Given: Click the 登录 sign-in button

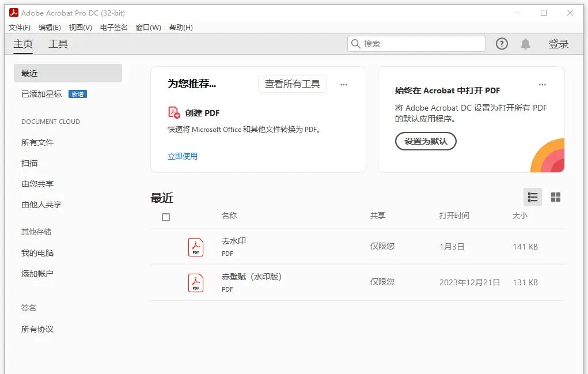Looking at the screenshot, I should [x=559, y=44].
